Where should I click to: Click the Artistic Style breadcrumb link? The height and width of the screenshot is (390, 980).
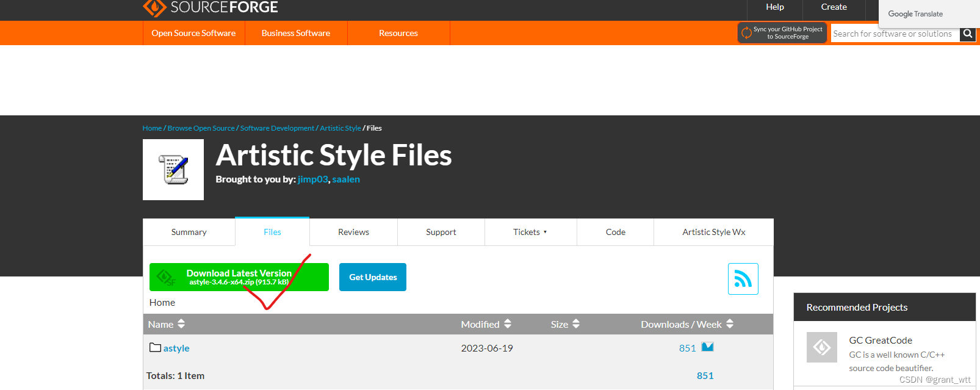point(340,128)
